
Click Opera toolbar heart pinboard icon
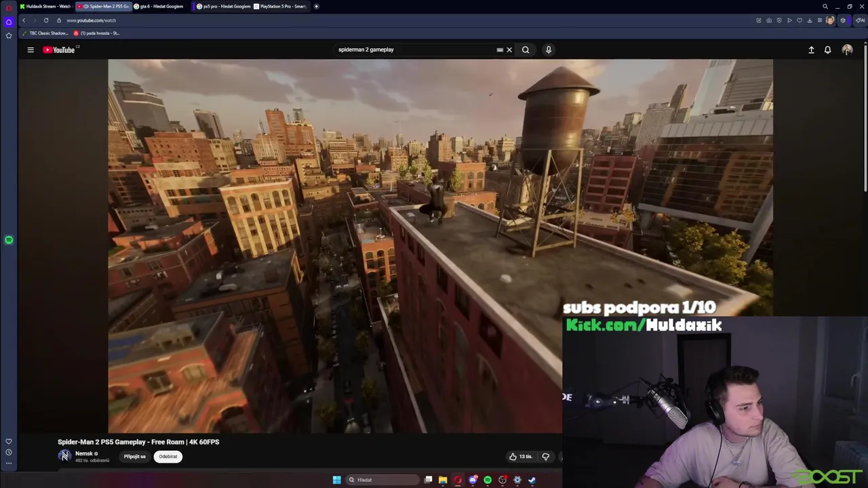pyautogui.click(x=800, y=20)
